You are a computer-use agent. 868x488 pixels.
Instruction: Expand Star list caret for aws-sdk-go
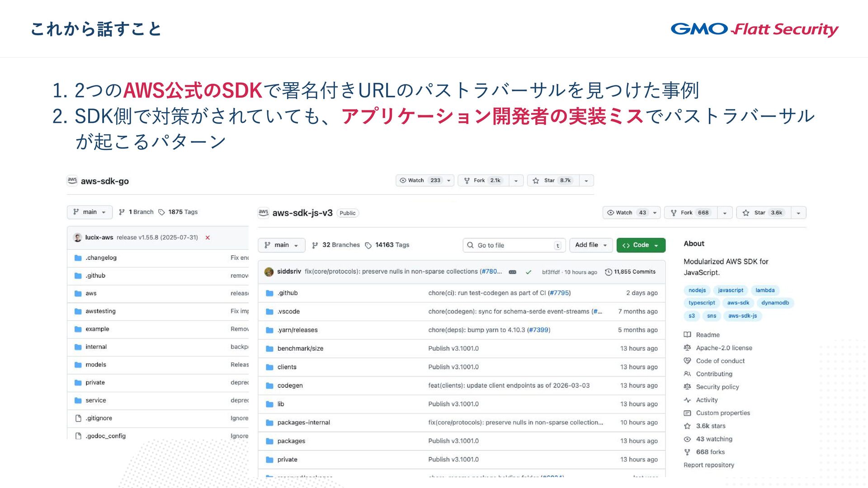(x=586, y=181)
